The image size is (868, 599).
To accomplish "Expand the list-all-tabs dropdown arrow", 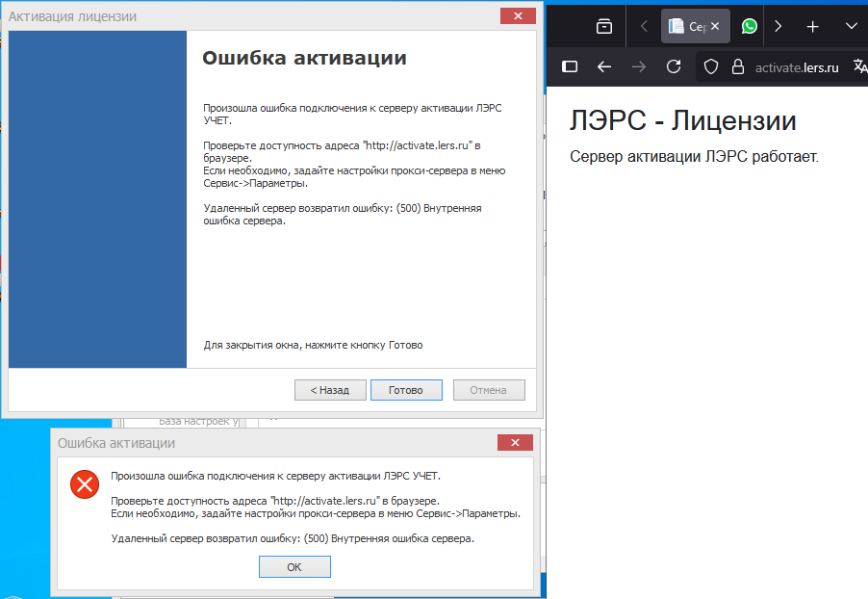I will point(852,26).
